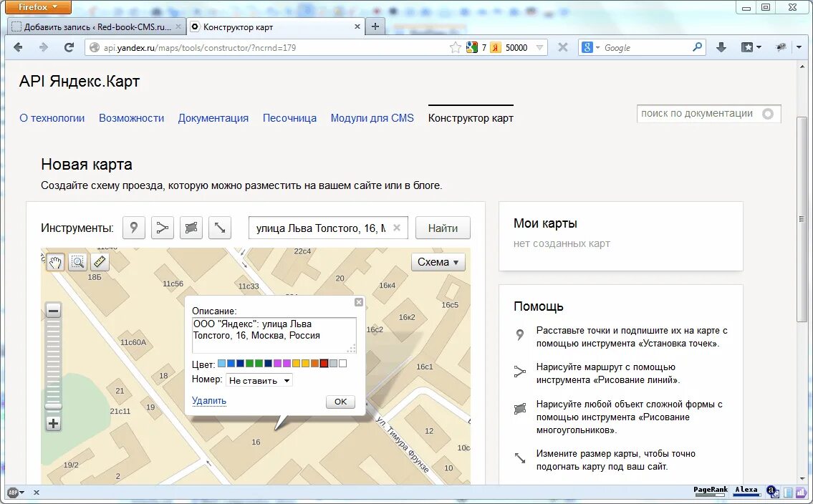Select the line drawing tool

[163, 228]
